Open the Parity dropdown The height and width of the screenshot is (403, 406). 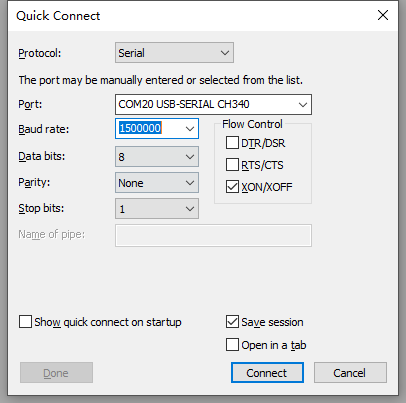point(157,183)
